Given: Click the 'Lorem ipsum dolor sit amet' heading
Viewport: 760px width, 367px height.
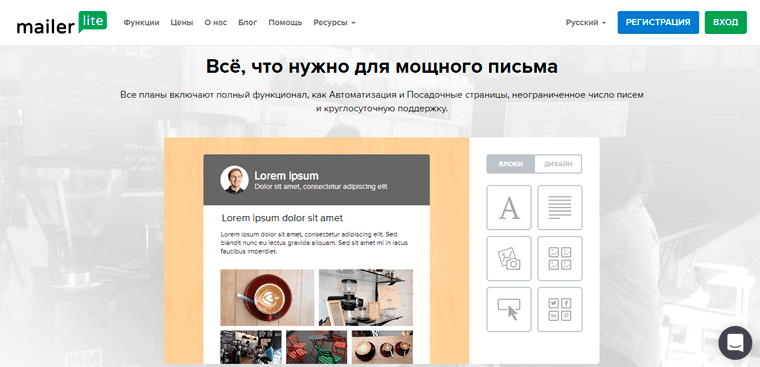Looking at the screenshot, I should coord(282,218).
